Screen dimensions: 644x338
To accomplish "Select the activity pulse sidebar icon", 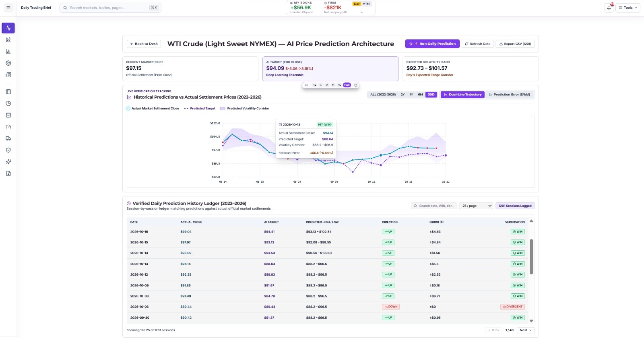I will (x=8, y=28).
